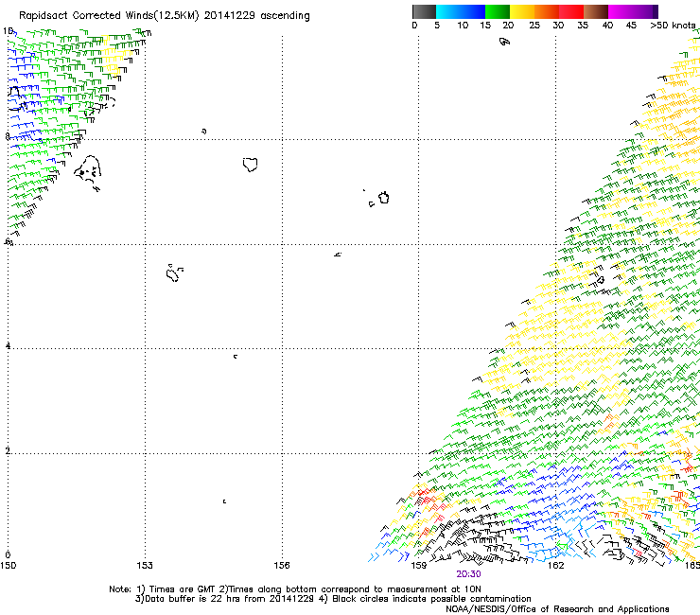
Task: Click the '>50 knots' legend label
Action: coord(673,26)
